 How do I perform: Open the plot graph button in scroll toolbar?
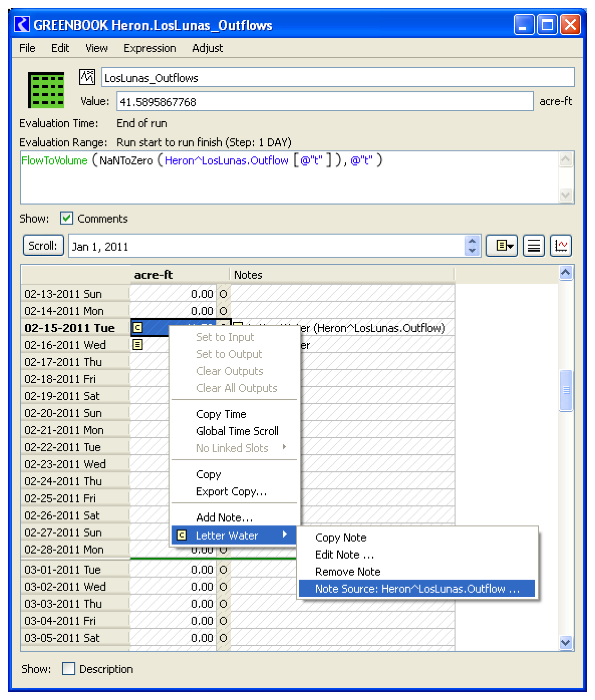(560, 245)
